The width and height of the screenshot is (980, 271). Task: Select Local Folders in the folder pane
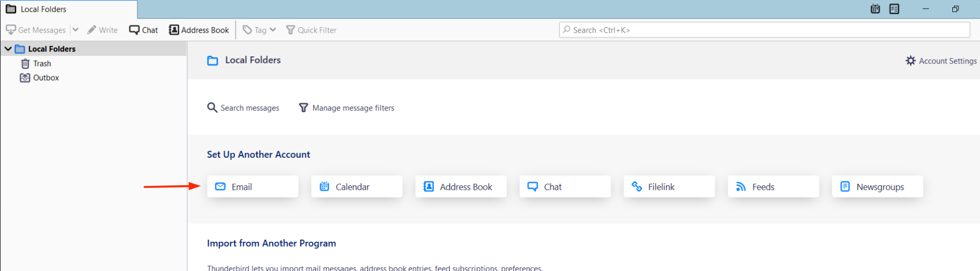[x=93, y=49]
